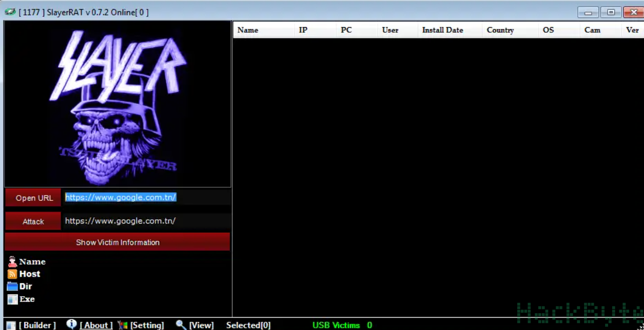Image resolution: width=644 pixels, height=330 pixels.
Task: Click the highlighted URL field next to Open URL
Action: point(148,197)
